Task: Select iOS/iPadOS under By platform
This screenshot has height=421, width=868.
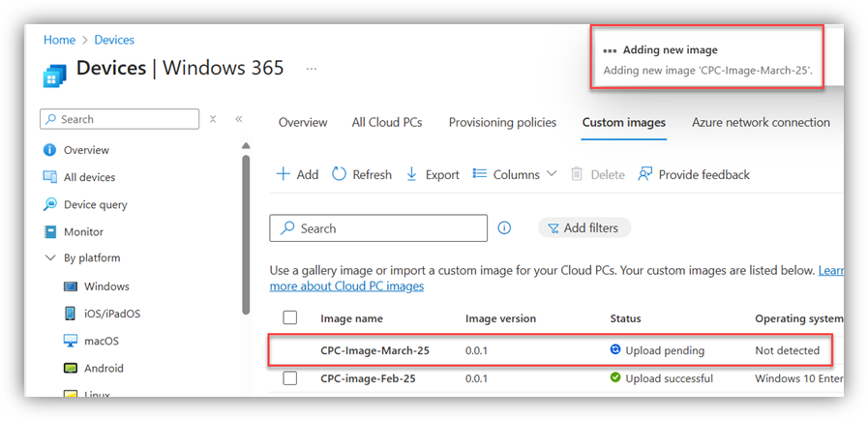Action: (112, 314)
